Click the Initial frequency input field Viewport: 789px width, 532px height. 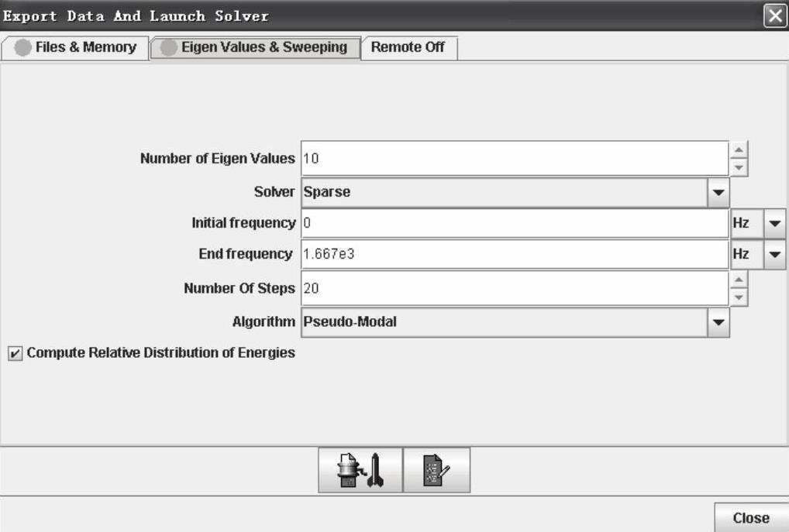click(513, 223)
